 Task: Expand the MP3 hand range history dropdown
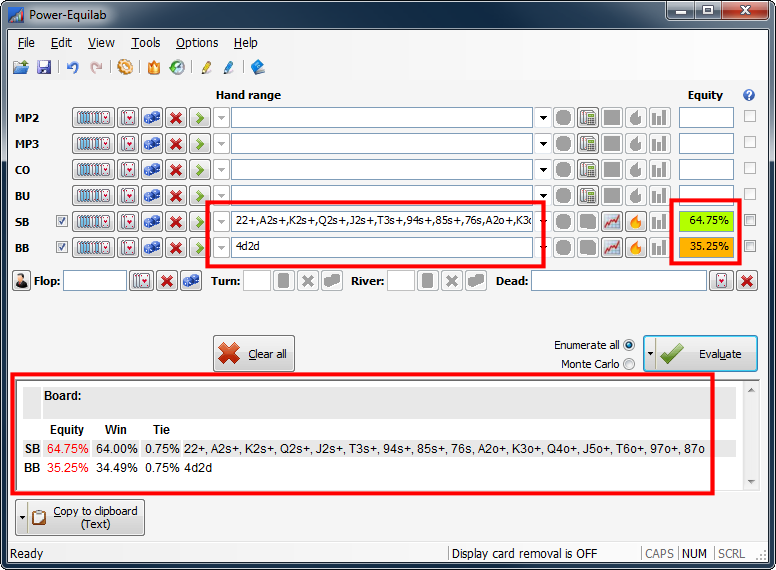pos(543,144)
